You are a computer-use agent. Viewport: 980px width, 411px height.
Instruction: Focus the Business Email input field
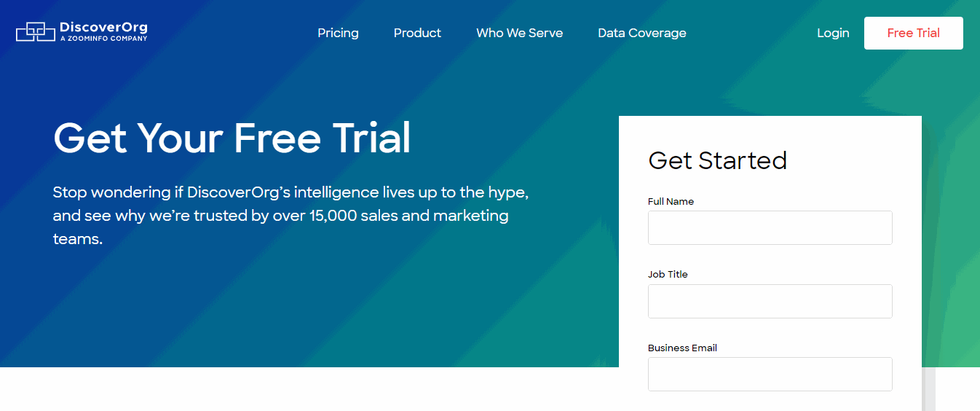pos(770,374)
